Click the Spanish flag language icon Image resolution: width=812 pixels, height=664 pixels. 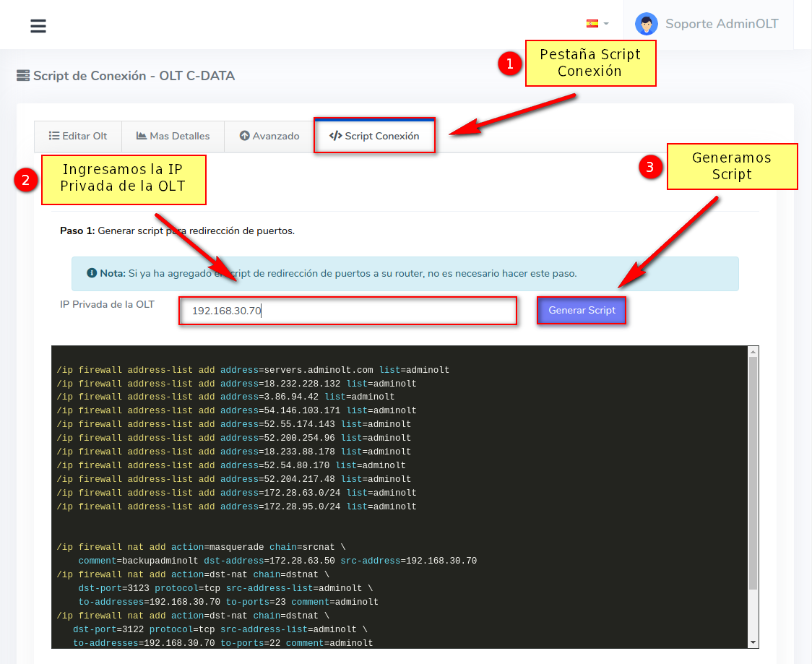pyautogui.click(x=592, y=23)
